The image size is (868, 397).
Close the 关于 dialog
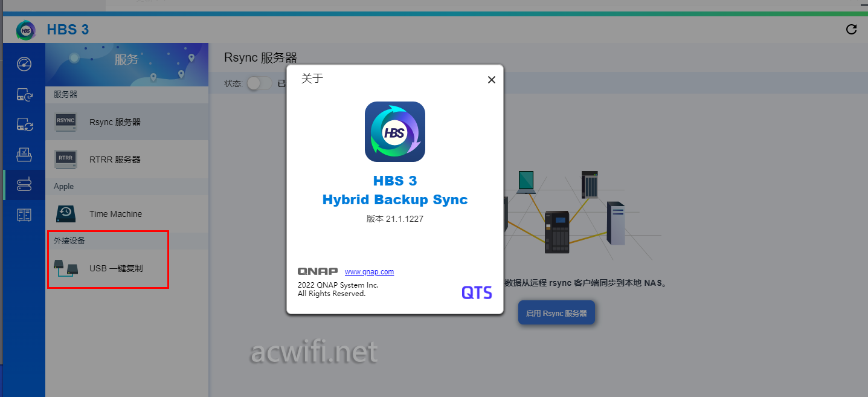click(492, 80)
